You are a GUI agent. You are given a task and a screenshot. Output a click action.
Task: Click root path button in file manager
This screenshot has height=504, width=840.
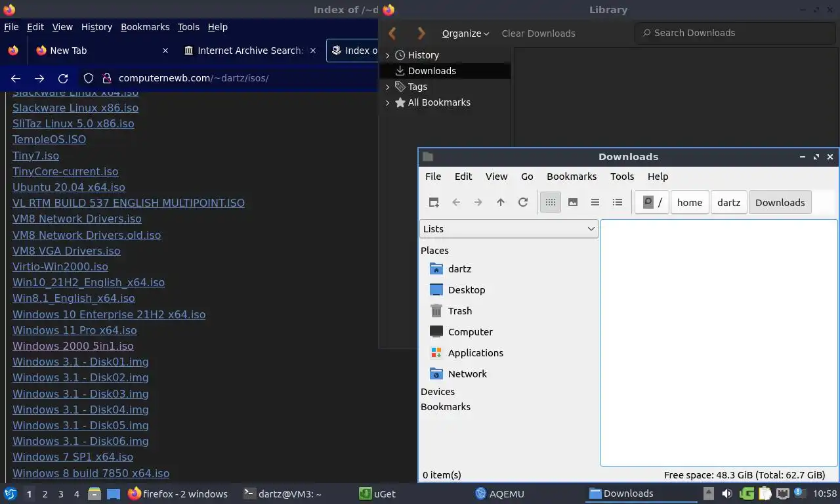point(652,202)
